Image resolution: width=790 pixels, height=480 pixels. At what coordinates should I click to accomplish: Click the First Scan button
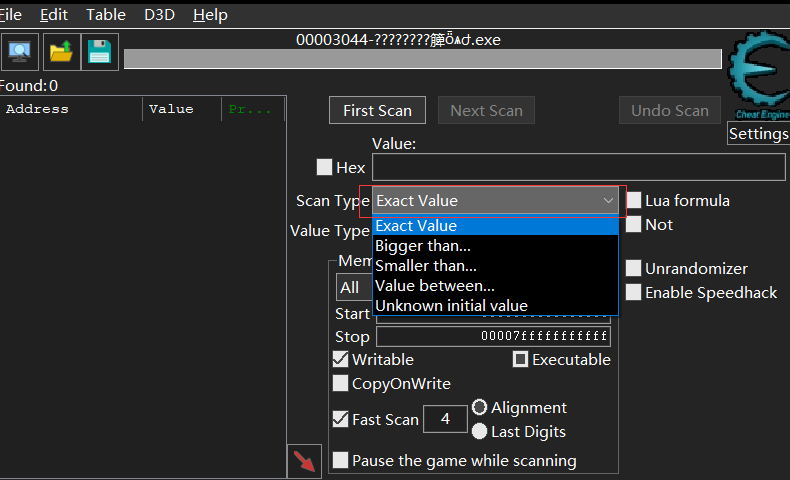click(377, 110)
